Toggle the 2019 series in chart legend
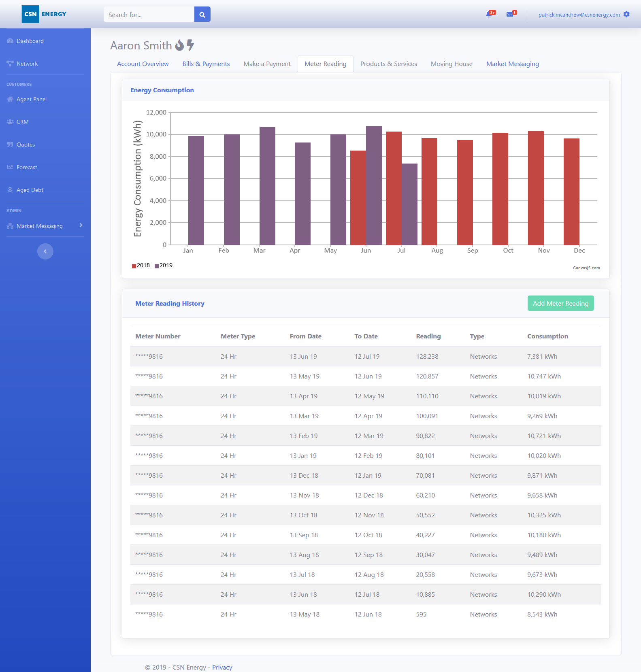Image resolution: width=641 pixels, height=672 pixels. point(164,266)
